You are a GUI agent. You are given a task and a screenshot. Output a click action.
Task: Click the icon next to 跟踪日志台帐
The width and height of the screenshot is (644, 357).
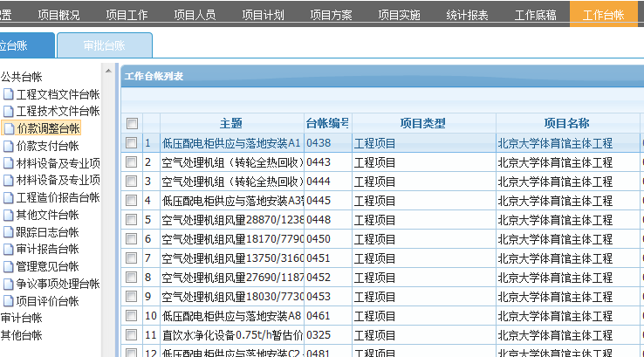9,233
